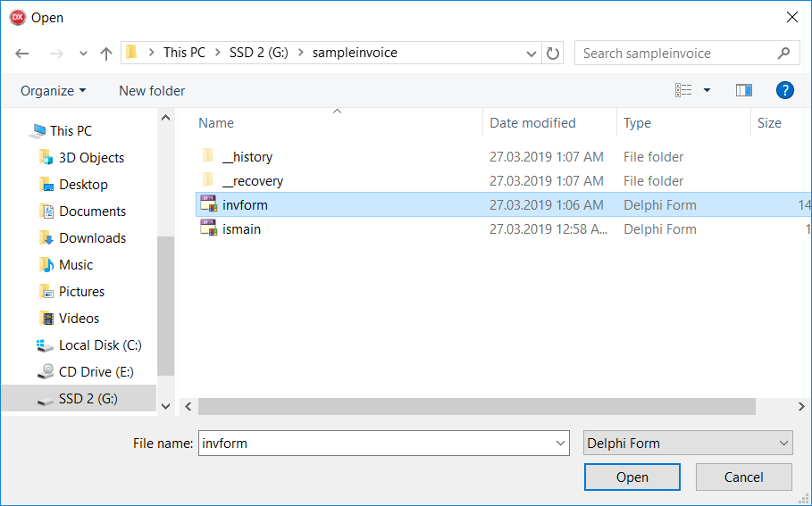The height and width of the screenshot is (506, 812).
Task: Expand chevron after This PC breadcrumb
Action: coord(218,53)
